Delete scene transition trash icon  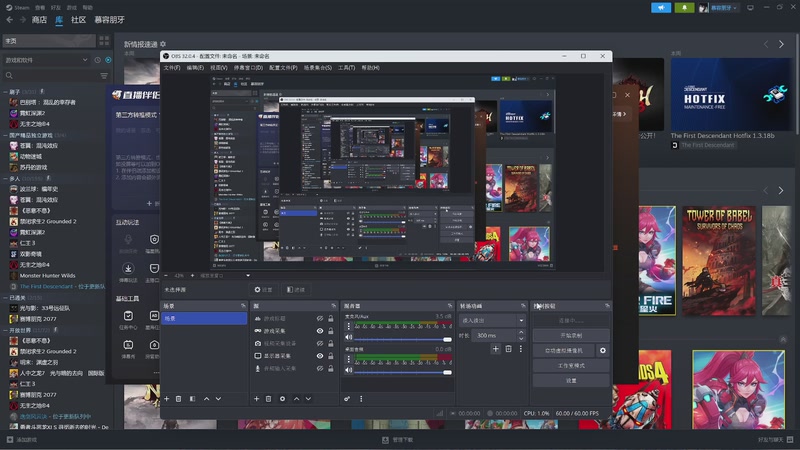[x=508, y=349]
